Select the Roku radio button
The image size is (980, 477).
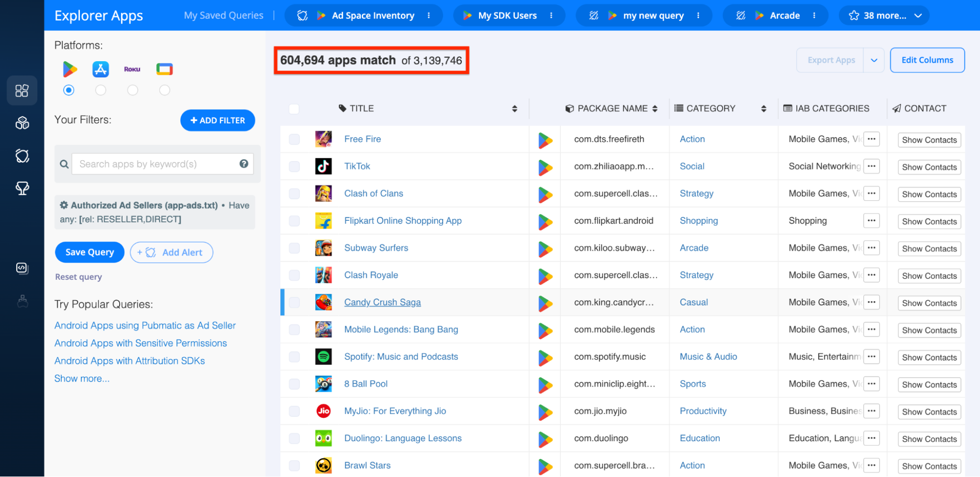click(x=132, y=90)
